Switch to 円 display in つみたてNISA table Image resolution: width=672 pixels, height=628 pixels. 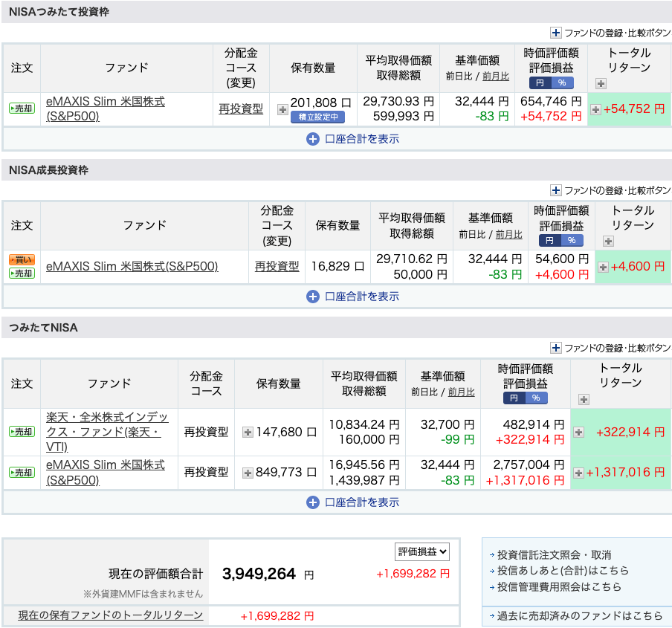point(514,398)
